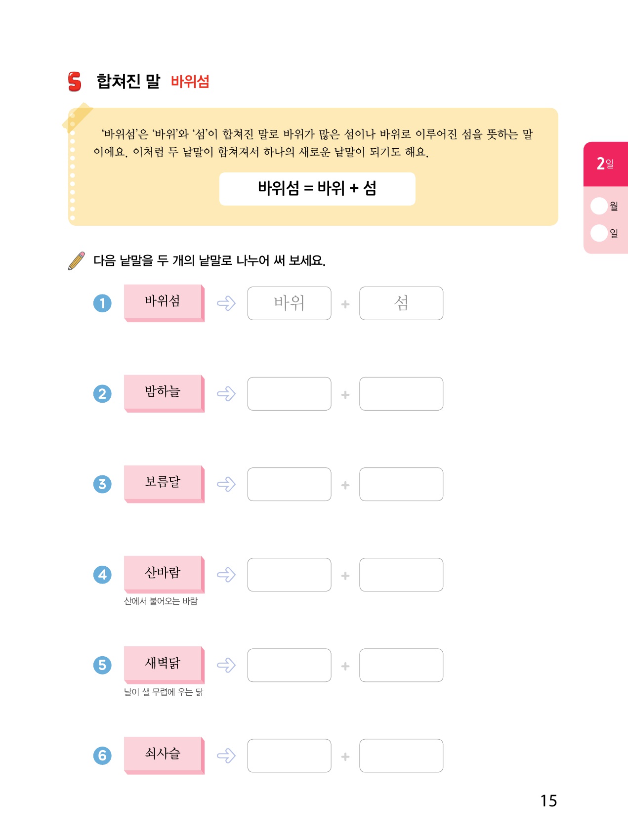Click the month (월) circle
Viewport: 628px width, 840px height.
(x=599, y=206)
